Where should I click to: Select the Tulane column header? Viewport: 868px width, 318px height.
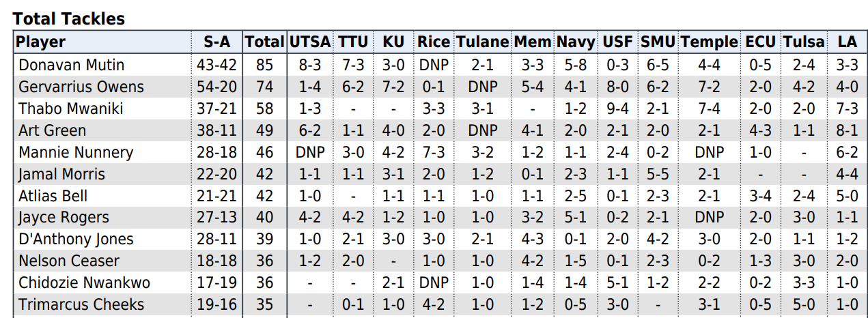pyautogui.click(x=482, y=42)
